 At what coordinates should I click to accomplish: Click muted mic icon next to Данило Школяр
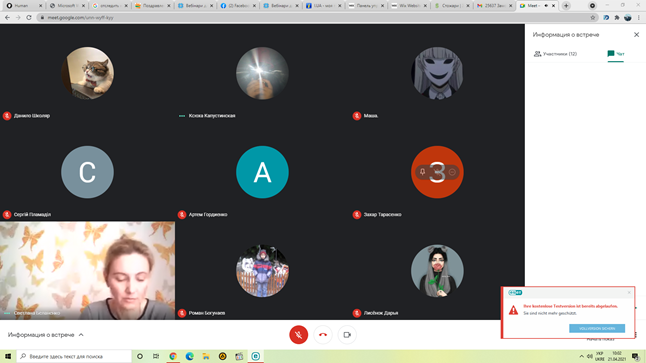click(7, 116)
